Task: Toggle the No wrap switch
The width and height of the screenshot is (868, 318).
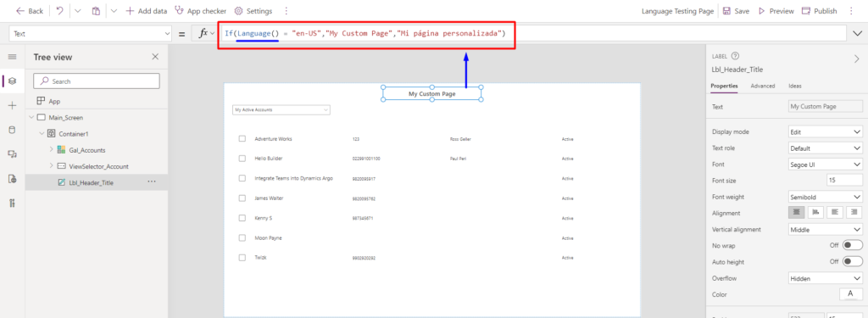Action: [853, 245]
